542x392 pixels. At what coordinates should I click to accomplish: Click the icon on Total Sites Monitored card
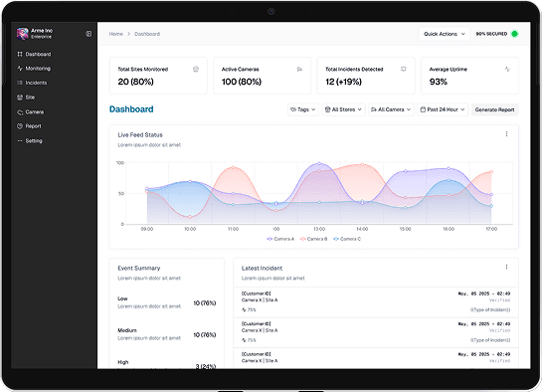pos(196,69)
